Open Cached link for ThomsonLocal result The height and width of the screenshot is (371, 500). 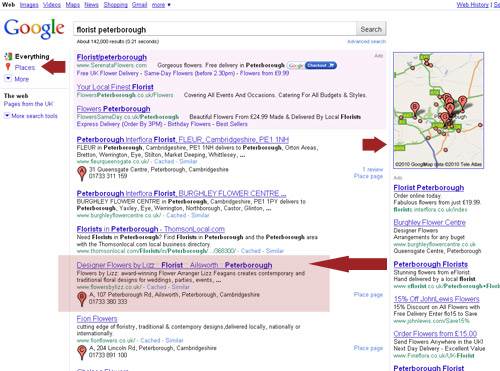[x=250, y=251]
